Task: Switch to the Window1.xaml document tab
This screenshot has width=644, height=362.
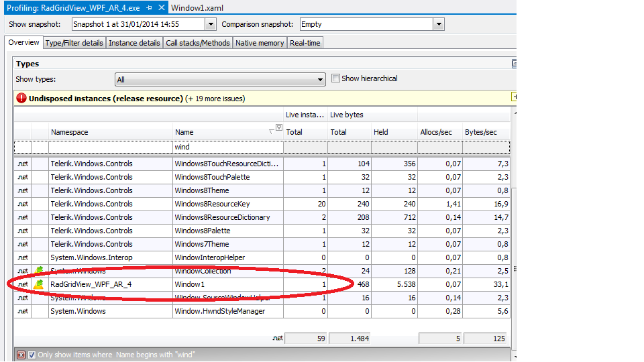Action: [x=197, y=7]
